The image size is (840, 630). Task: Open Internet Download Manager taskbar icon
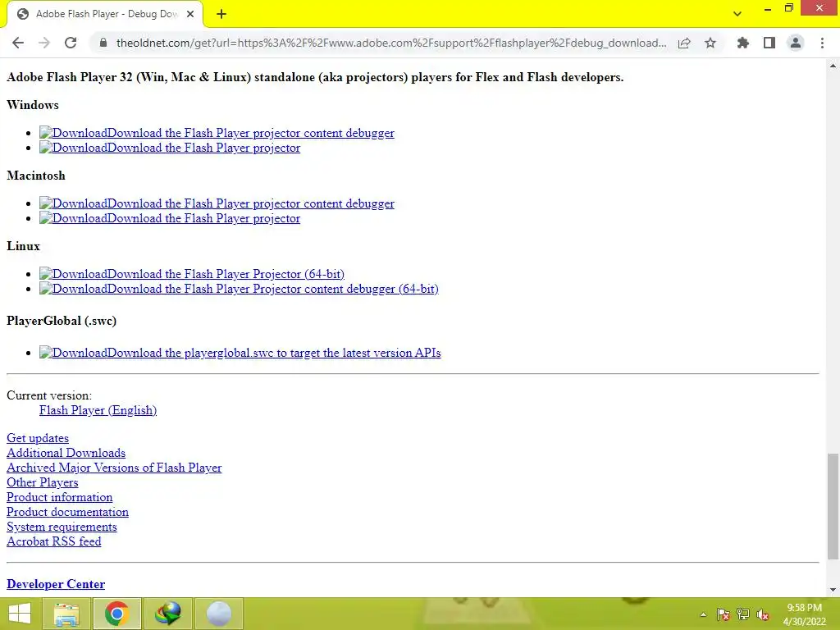(167, 614)
